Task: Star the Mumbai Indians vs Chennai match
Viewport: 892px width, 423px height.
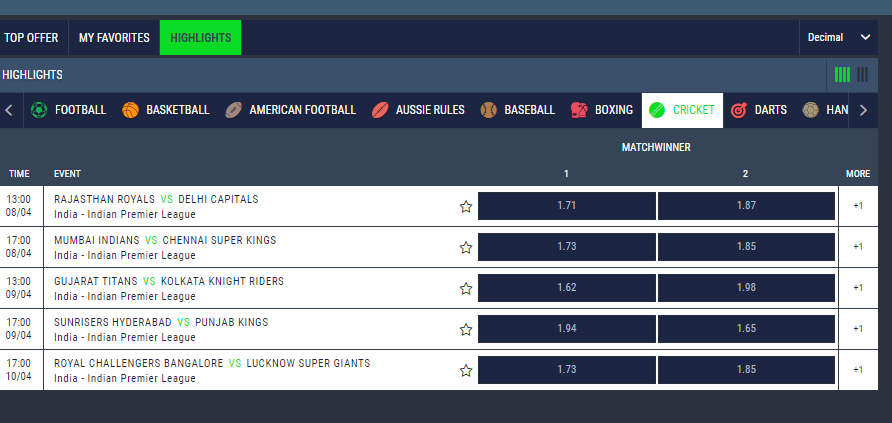Action: (466, 247)
